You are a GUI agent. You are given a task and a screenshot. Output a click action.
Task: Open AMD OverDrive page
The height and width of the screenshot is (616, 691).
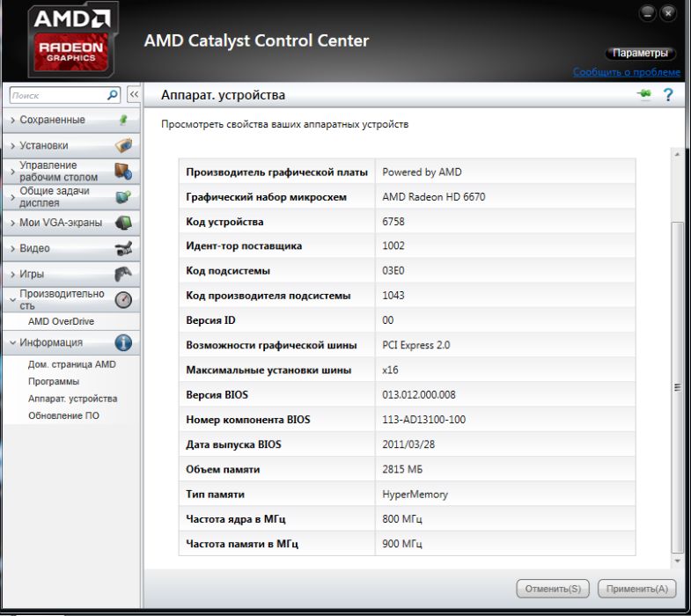[61, 321]
